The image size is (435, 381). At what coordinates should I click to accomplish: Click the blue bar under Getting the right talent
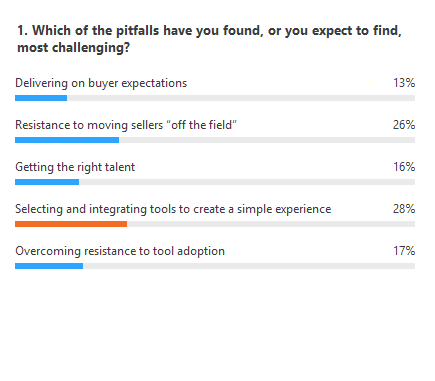pos(47,182)
